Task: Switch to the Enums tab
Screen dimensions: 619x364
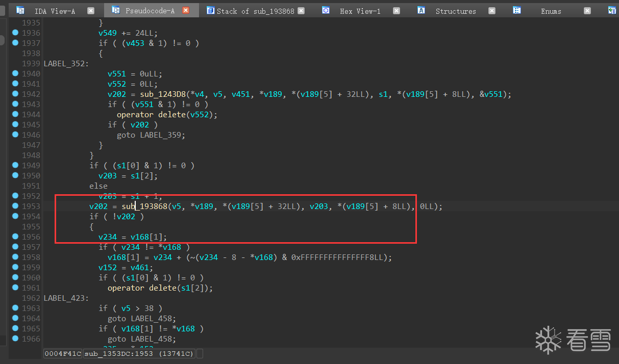Action: tap(551, 11)
